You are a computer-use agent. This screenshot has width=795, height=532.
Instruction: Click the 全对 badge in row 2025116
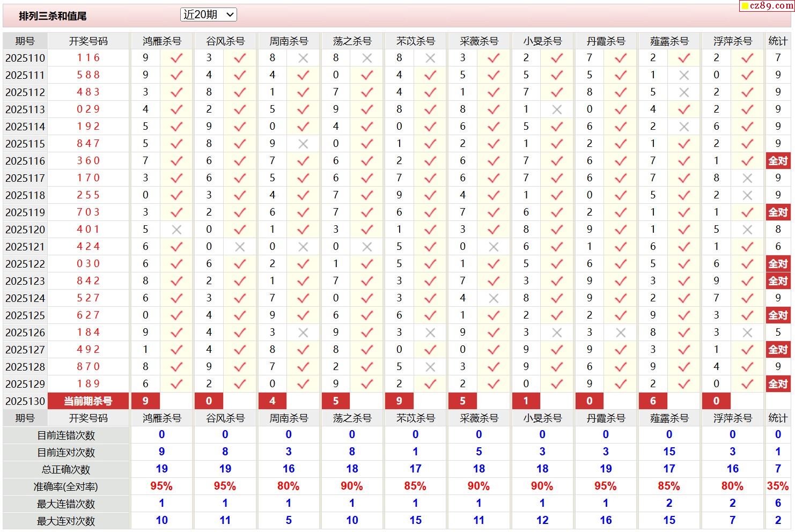pyautogui.click(x=778, y=161)
